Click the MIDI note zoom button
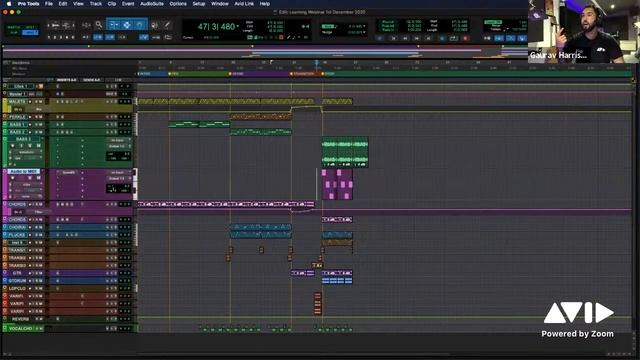Screen dimensions: 640x360 [66, 25]
